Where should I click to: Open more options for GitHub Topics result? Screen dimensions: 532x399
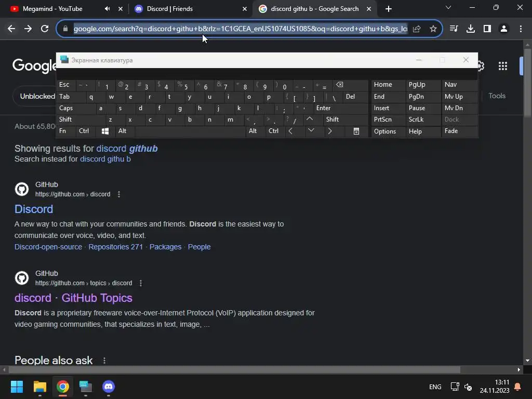click(140, 283)
